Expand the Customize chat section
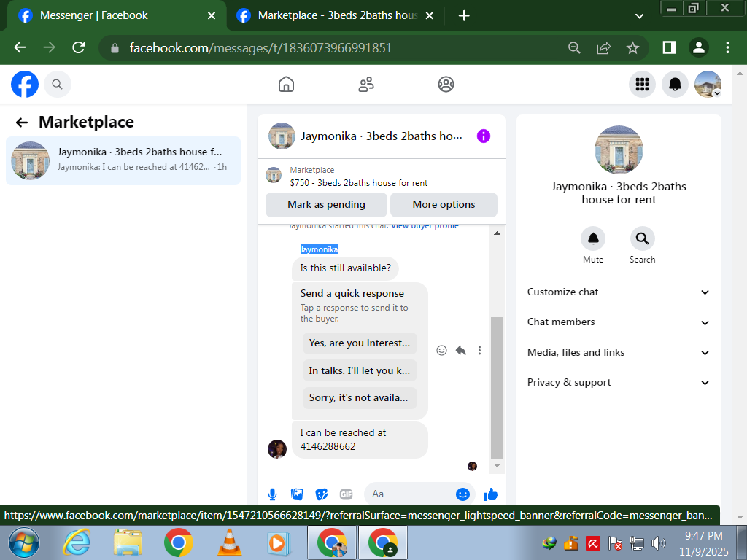This screenshot has height=560, width=747. [619, 292]
